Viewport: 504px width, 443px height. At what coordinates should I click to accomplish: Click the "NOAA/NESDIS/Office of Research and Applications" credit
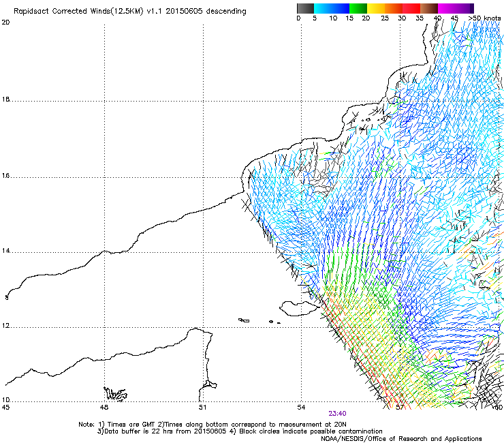[401, 439]
